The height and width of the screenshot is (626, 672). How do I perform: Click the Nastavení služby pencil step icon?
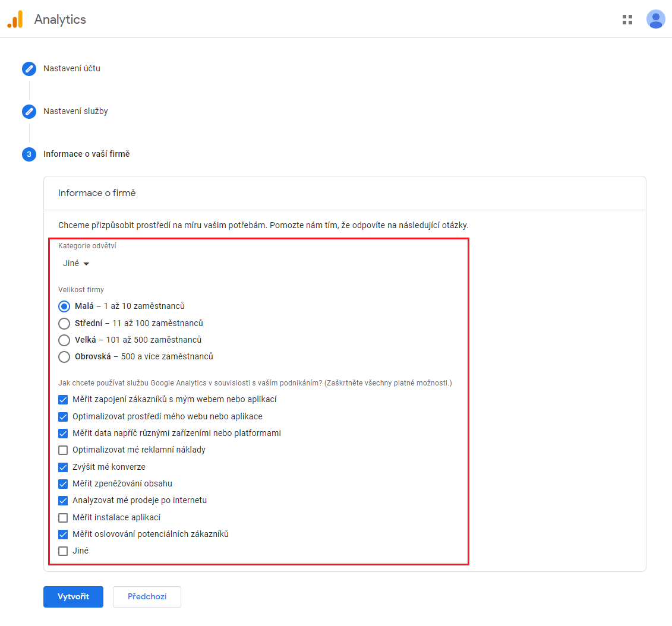pyautogui.click(x=29, y=112)
